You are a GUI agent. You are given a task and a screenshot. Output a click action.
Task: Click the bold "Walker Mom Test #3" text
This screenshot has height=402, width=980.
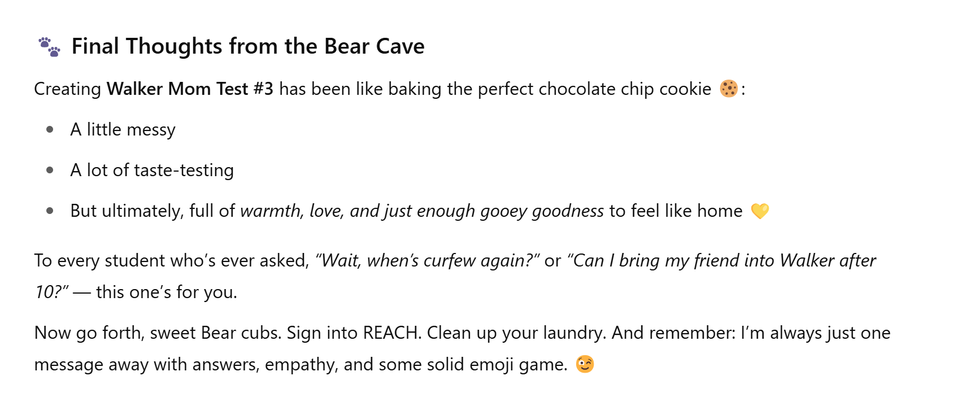190,89
